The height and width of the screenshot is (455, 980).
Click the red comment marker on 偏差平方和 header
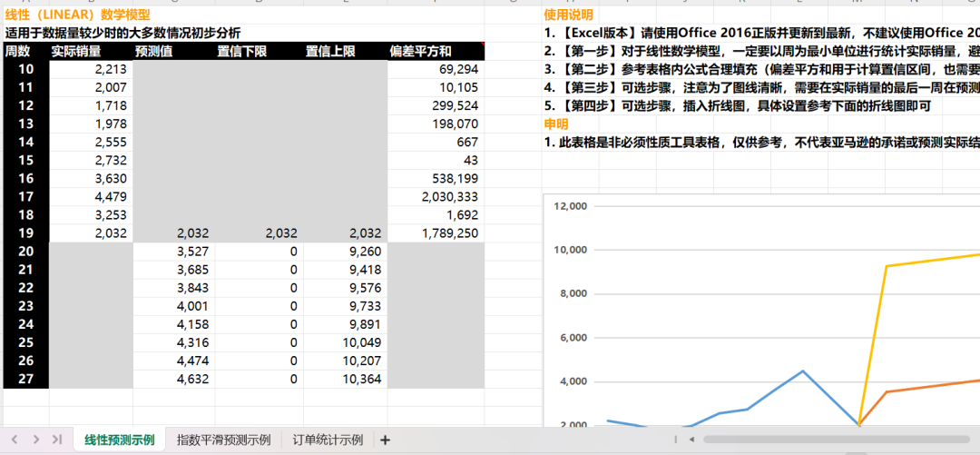click(x=482, y=45)
